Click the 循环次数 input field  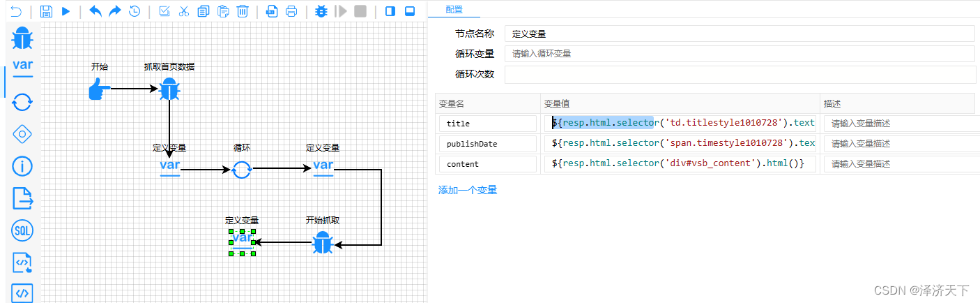point(740,74)
